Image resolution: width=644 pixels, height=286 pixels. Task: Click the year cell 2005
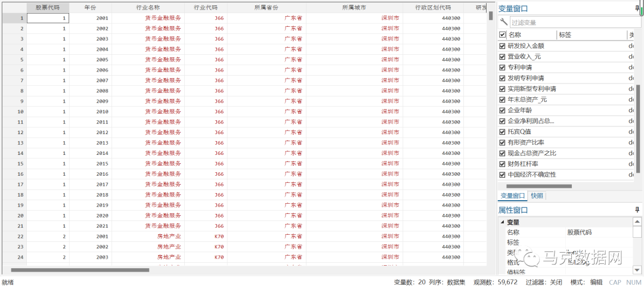pos(91,60)
